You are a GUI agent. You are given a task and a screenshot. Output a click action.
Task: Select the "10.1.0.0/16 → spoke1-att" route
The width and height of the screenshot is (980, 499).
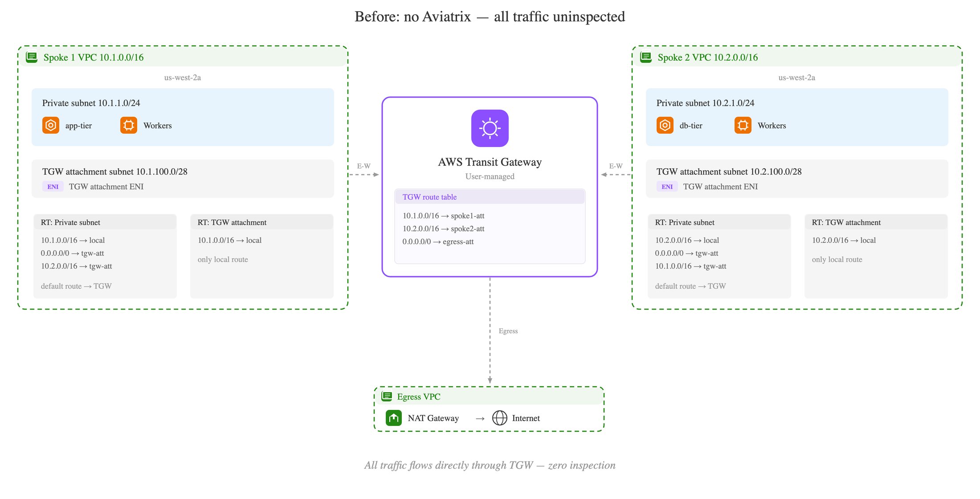[x=444, y=216]
